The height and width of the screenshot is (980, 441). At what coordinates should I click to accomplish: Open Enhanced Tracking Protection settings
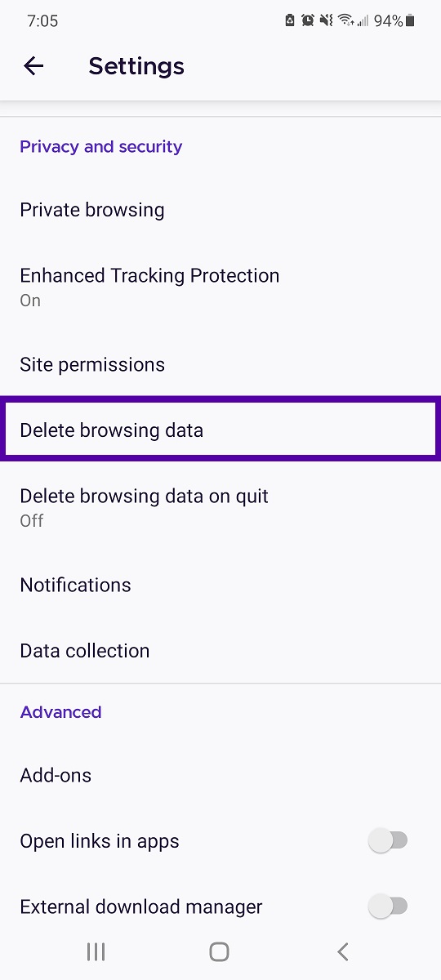click(x=220, y=287)
